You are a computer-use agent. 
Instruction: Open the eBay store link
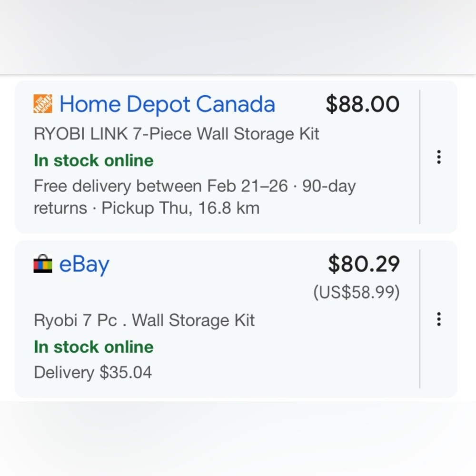tap(84, 265)
